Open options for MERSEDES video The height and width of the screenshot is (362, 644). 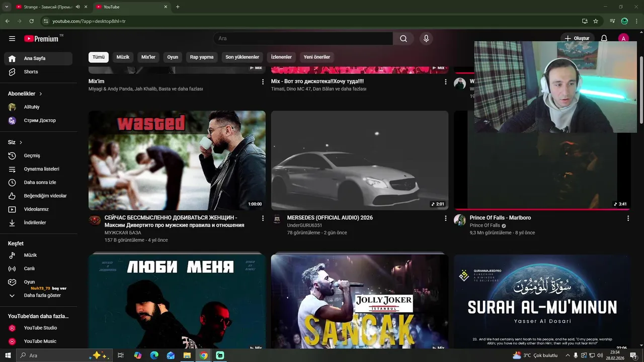pyautogui.click(x=445, y=218)
